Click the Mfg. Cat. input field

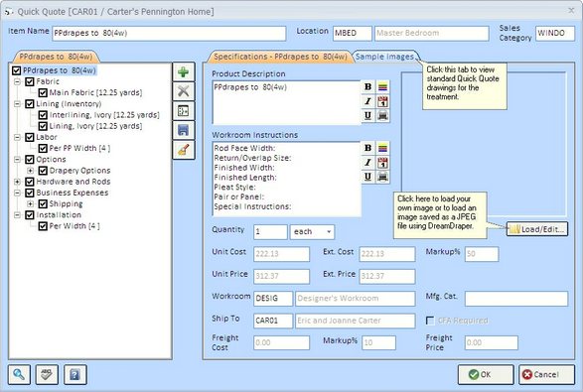516,299
